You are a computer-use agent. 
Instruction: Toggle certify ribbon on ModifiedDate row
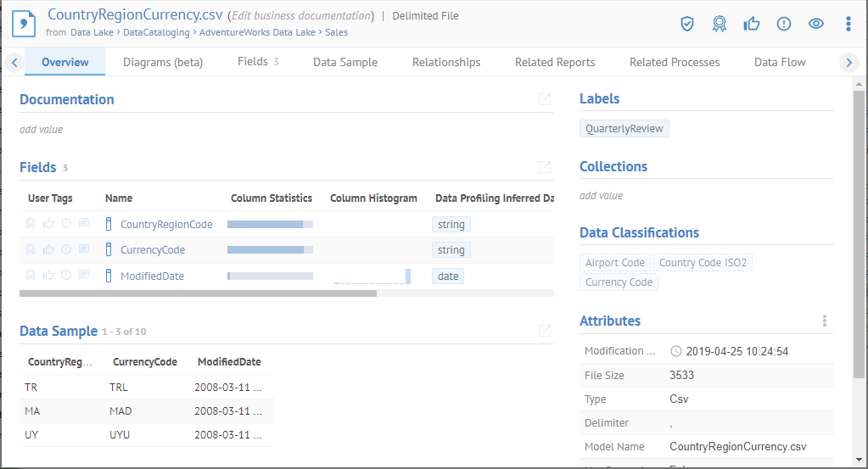coord(31,276)
